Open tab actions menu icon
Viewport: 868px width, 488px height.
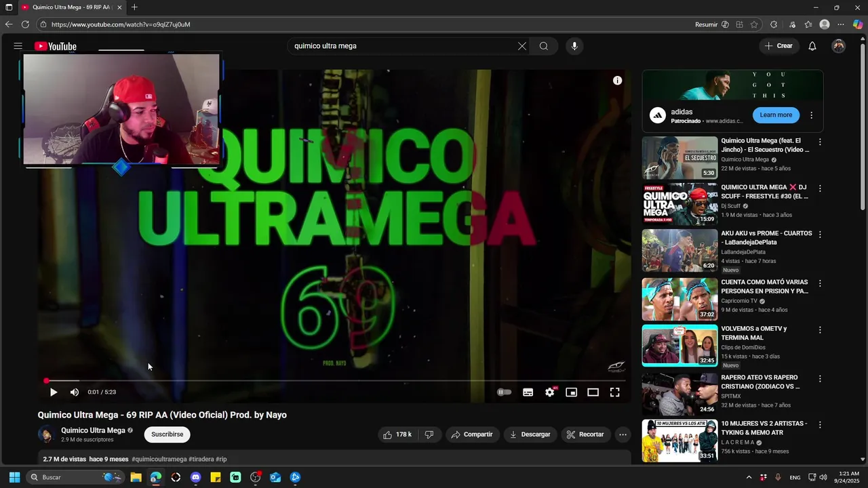[x=9, y=7]
